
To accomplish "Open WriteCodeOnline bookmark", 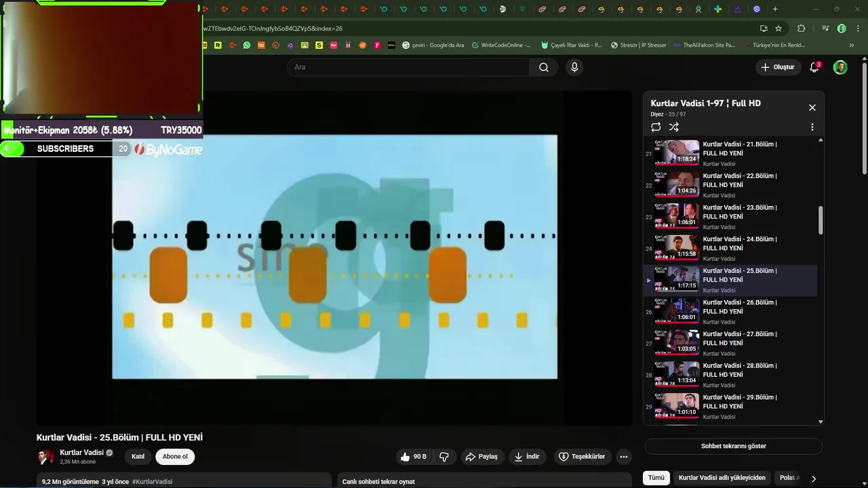I will point(500,45).
